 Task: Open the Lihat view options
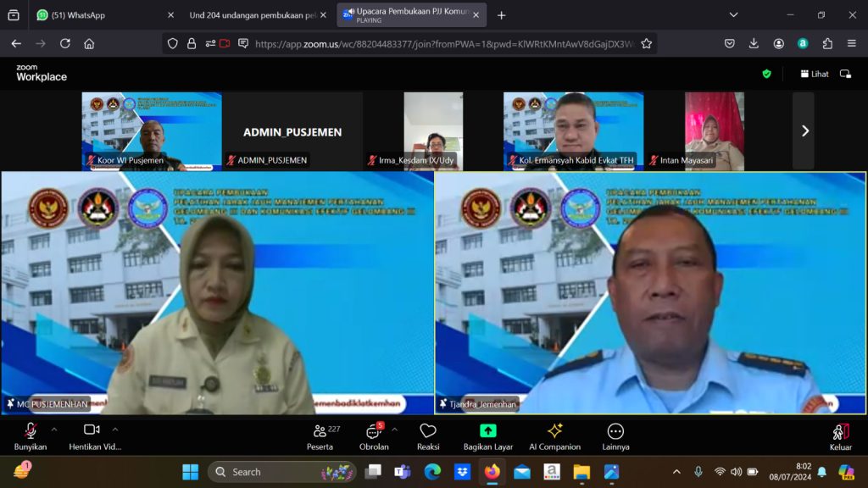pyautogui.click(x=815, y=74)
